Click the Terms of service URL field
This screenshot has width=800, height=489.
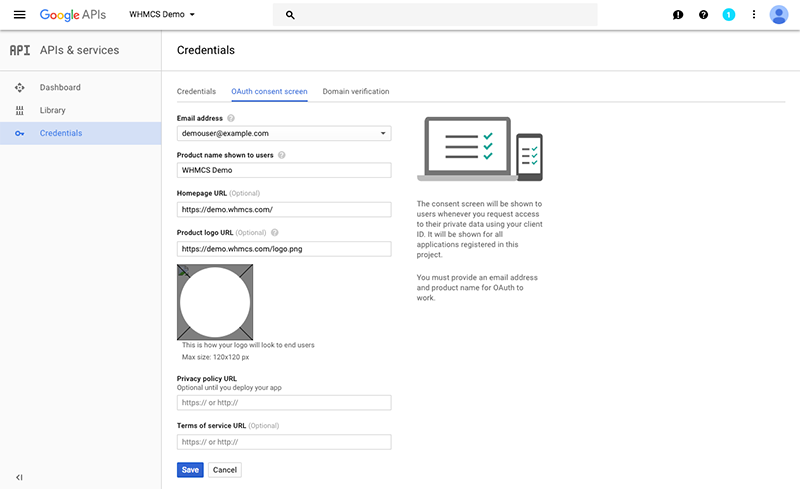click(284, 442)
